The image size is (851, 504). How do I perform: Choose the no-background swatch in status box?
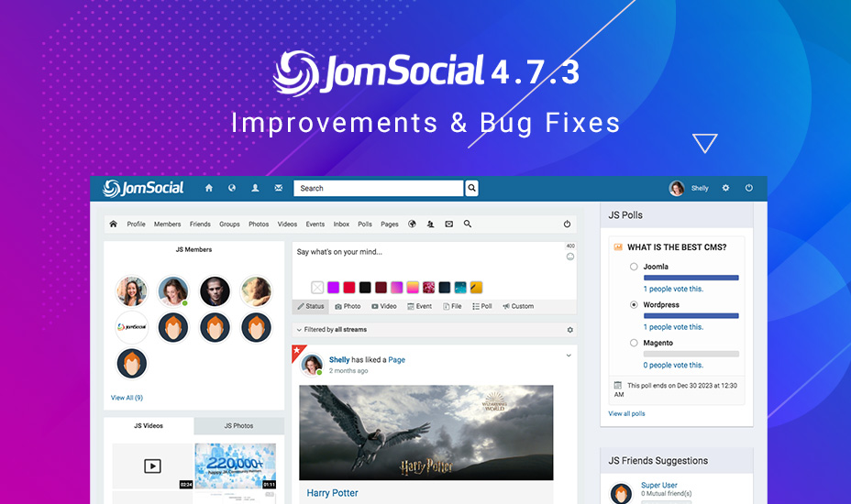[317, 288]
